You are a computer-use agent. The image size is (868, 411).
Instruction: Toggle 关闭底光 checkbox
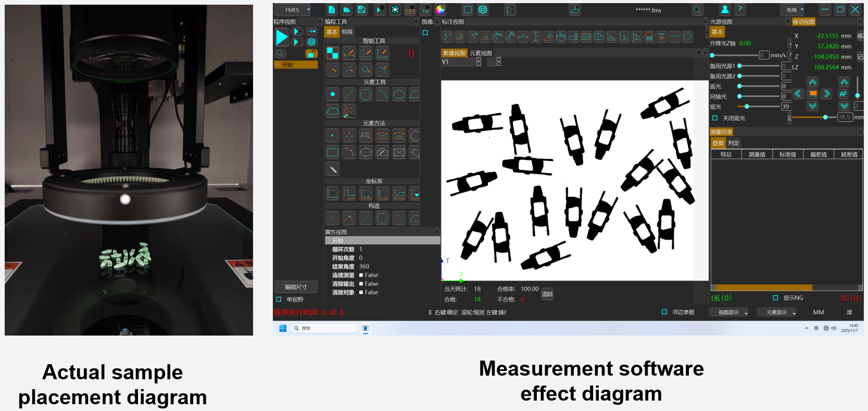(715, 118)
